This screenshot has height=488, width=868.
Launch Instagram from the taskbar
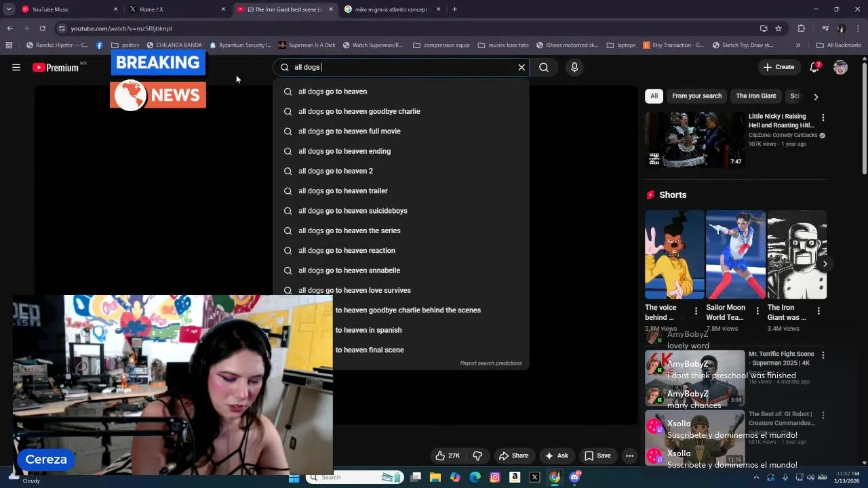495,477
